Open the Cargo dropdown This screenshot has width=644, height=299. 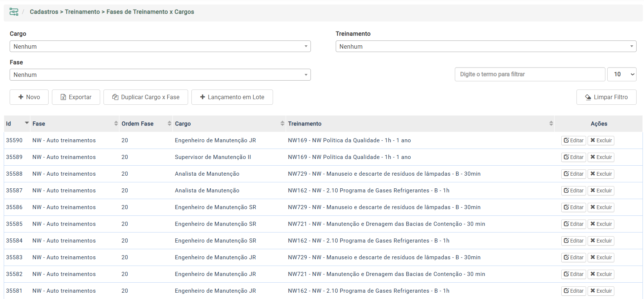point(160,46)
